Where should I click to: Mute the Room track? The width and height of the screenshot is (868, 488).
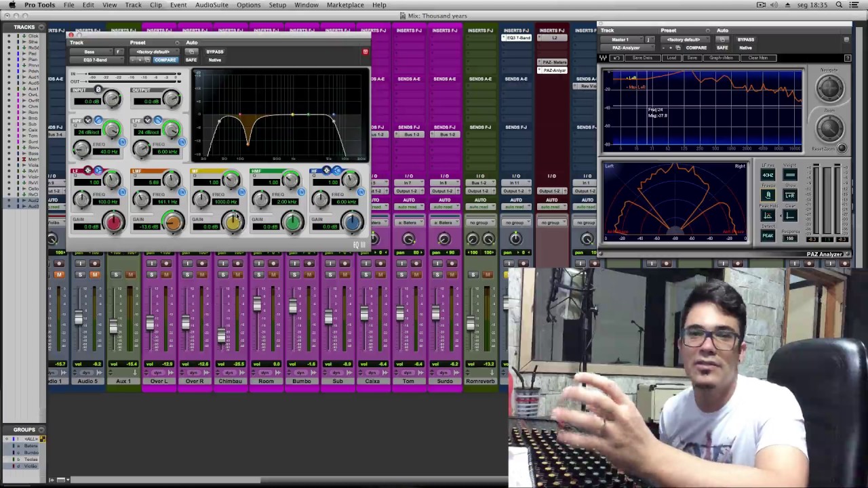tap(273, 274)
